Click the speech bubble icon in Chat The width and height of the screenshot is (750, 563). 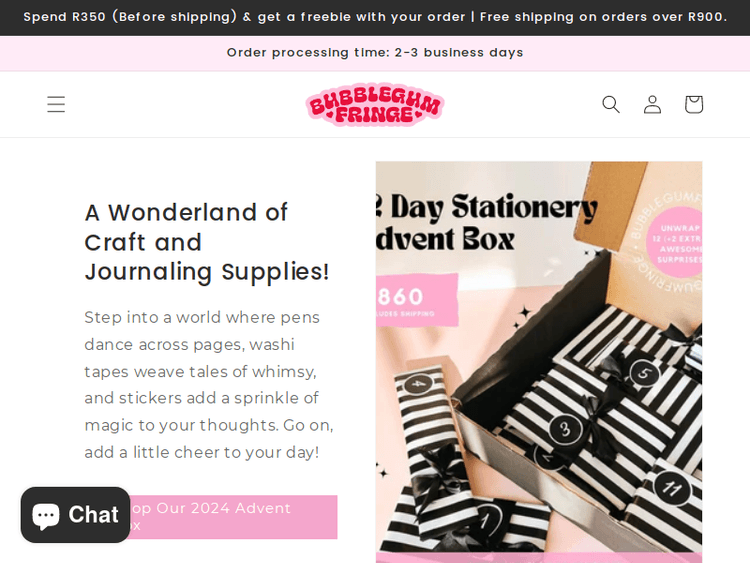point(45,516)
